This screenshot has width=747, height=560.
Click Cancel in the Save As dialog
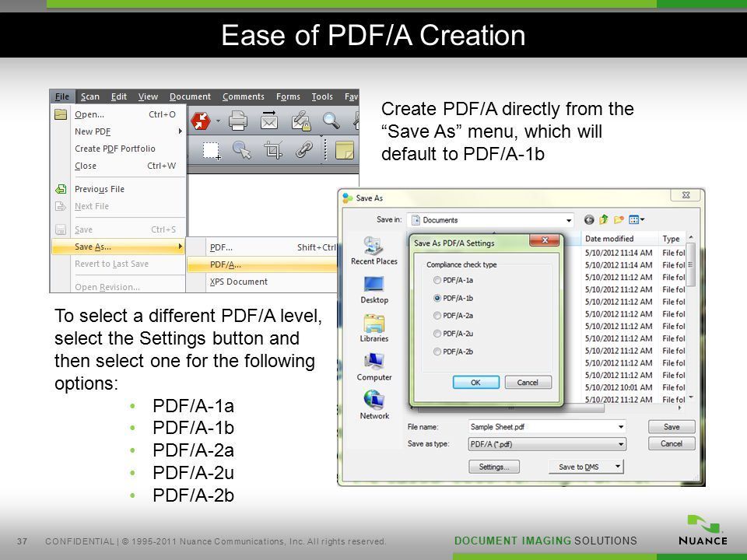pos(672,443)
